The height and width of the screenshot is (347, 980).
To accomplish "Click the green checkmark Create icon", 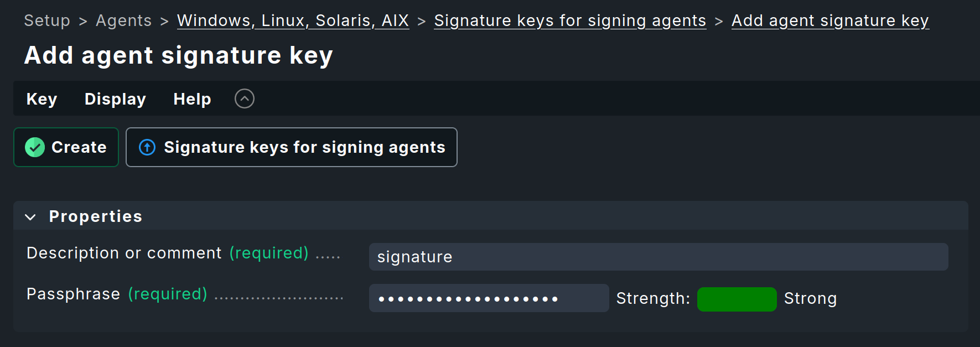I will 35,147.
